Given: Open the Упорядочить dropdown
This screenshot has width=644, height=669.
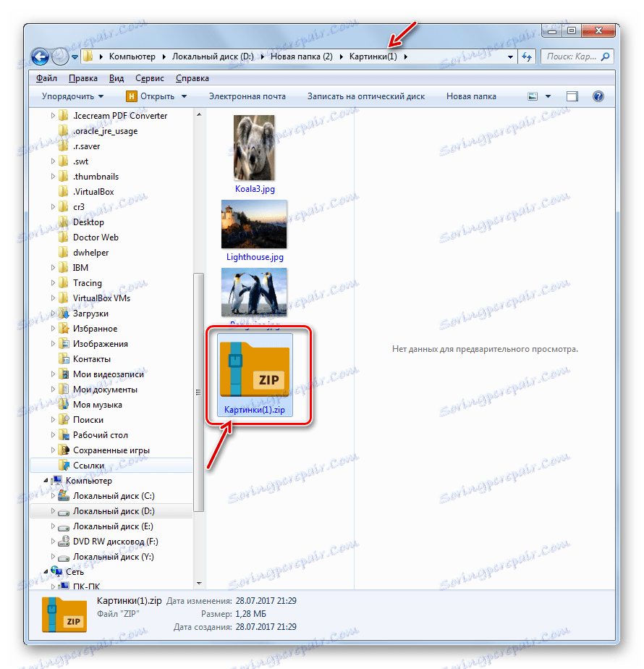Looking at the screenshot, I should pos(73,96).
